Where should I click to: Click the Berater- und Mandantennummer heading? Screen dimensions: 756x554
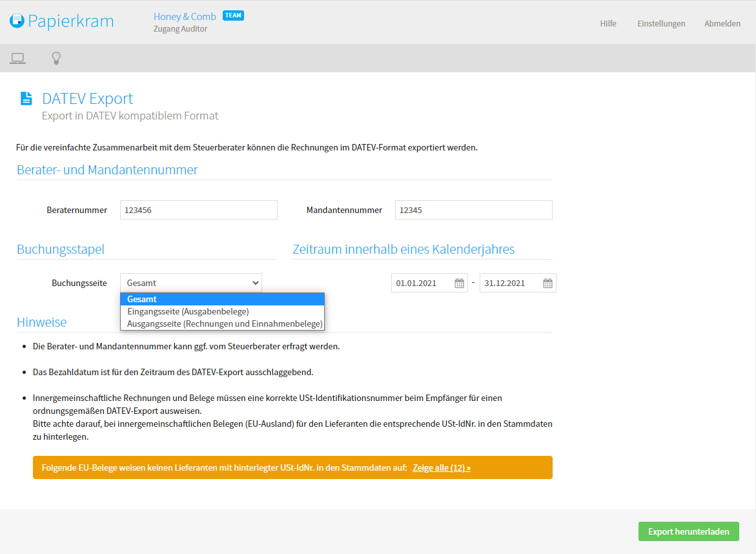[107, 170]
